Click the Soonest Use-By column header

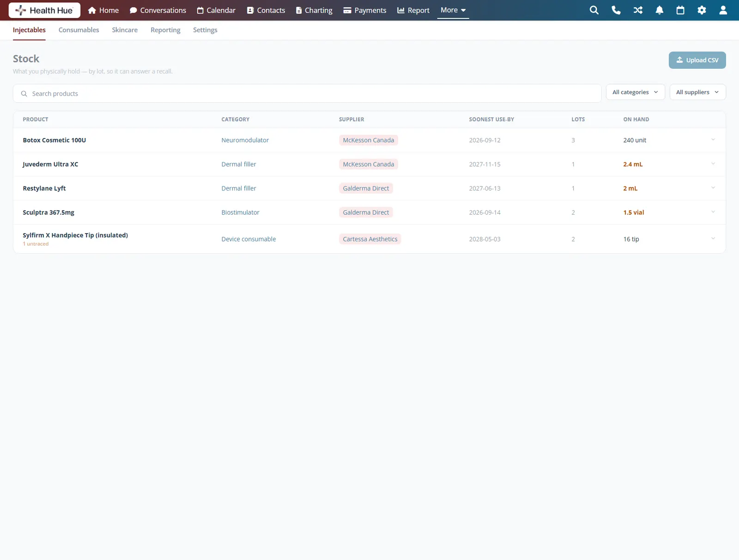(x=491, y=119)
